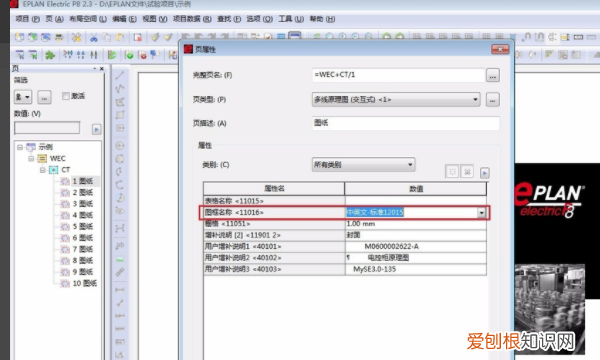Open the filter dropdown in the page navigator

[x=23, y=97]
